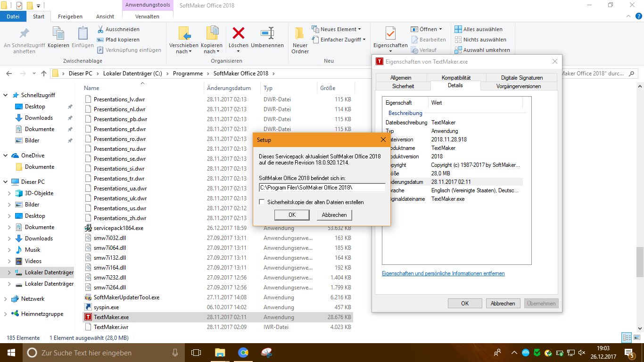Open Sicherheit tab in properties

pyautogui.click(x=403, y=86)
